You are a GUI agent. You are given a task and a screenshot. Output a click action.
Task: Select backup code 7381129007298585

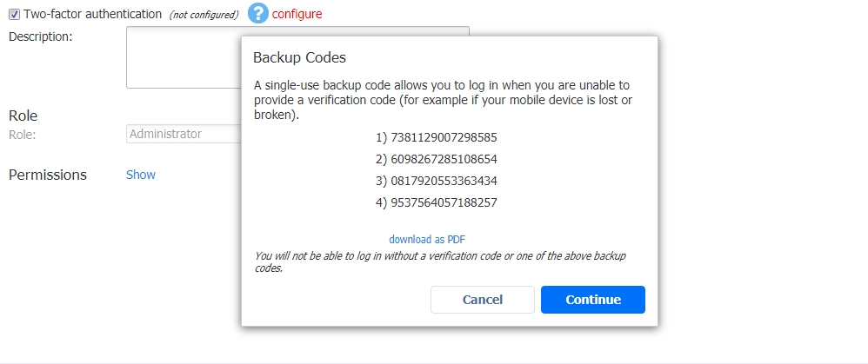click(x=444, y=137)
